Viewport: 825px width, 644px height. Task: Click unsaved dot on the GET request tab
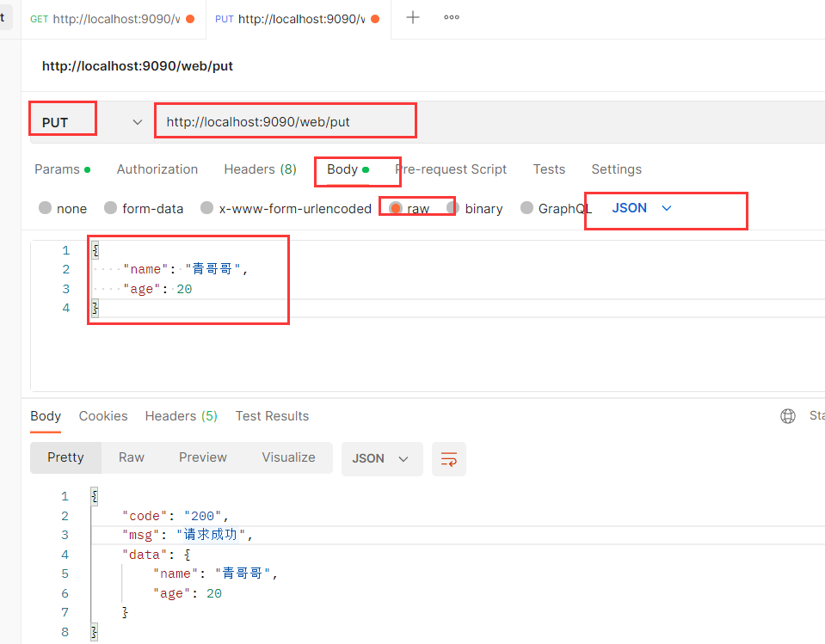click(x=190, y=19)
